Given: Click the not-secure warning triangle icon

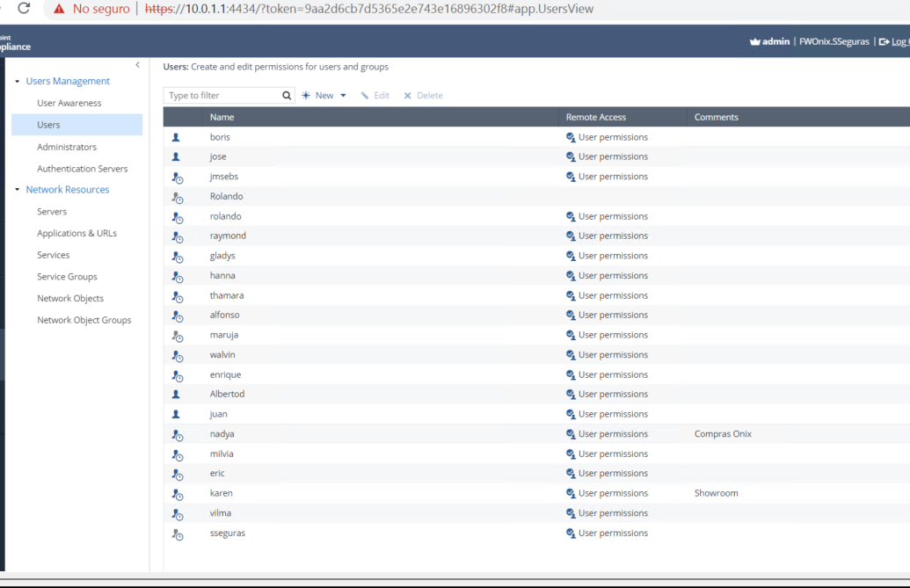Looking at the screenshot, I should coord(59,9).
